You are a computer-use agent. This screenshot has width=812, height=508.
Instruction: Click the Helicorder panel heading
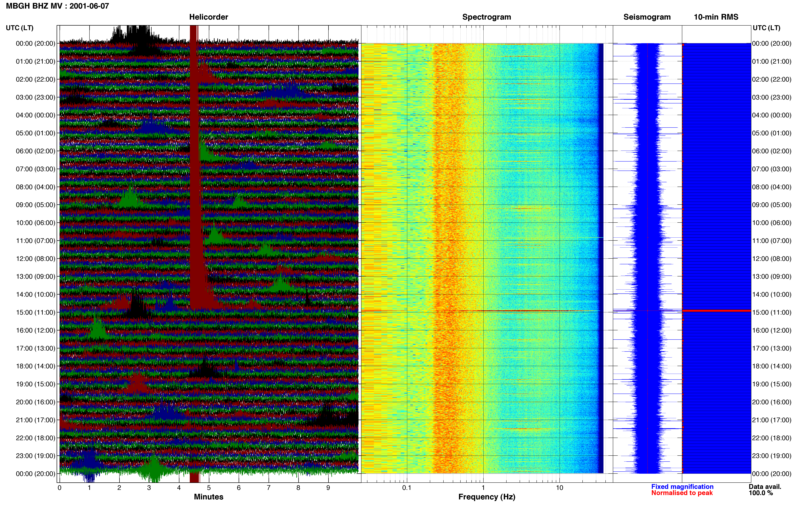coord(209,17)
